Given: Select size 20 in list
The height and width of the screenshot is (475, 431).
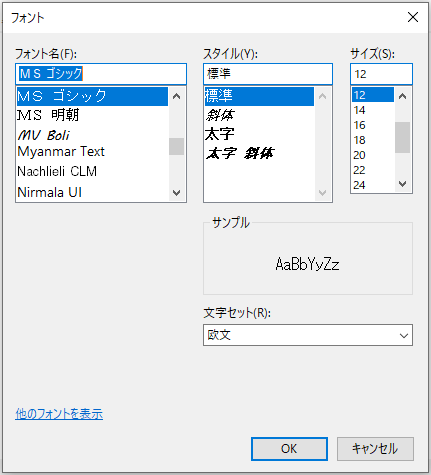Looking at the screenshot, I should click(373, 155).
